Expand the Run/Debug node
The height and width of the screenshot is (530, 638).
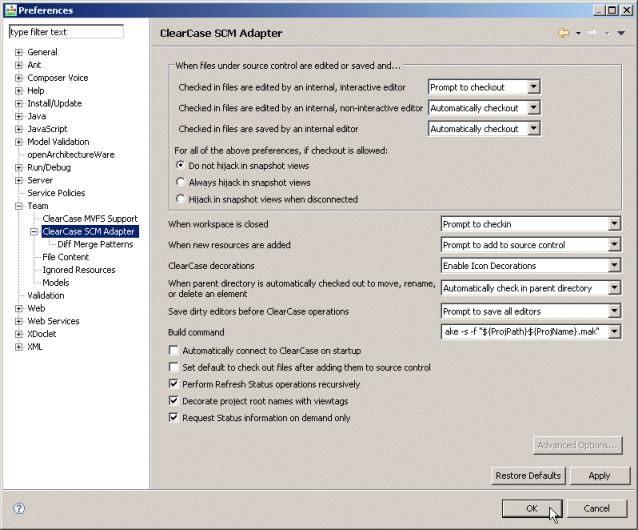(19, 168)
